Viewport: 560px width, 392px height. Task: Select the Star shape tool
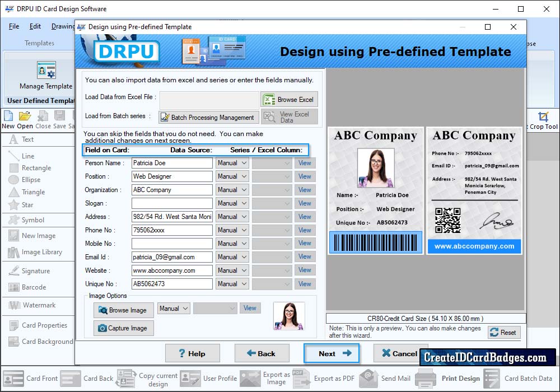coord(21,205)
